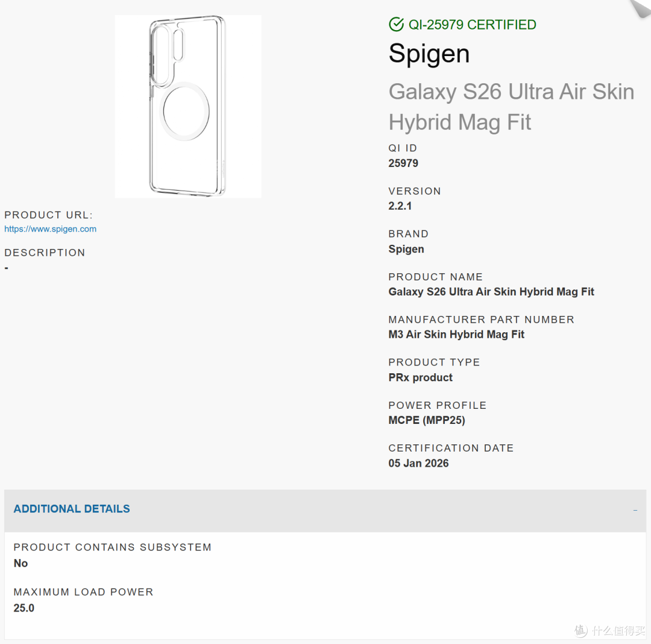Image resolution: width=651 pixels, height=644 pixels.
Task: Click the MagSafe ring on case image
Action: pyautogui.click(x=185, y=112)
